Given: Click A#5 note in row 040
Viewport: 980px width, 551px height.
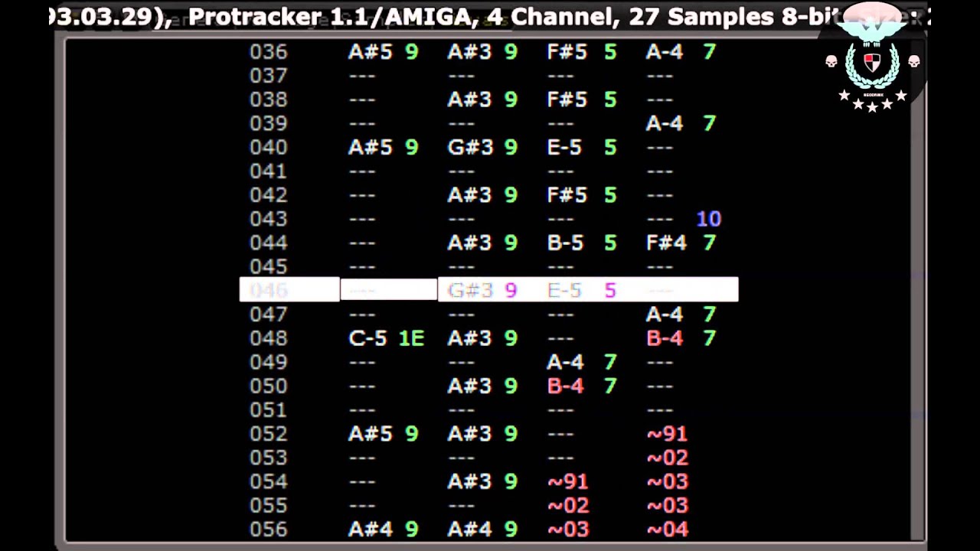Looking at the screenshot, I should point(371,147).
